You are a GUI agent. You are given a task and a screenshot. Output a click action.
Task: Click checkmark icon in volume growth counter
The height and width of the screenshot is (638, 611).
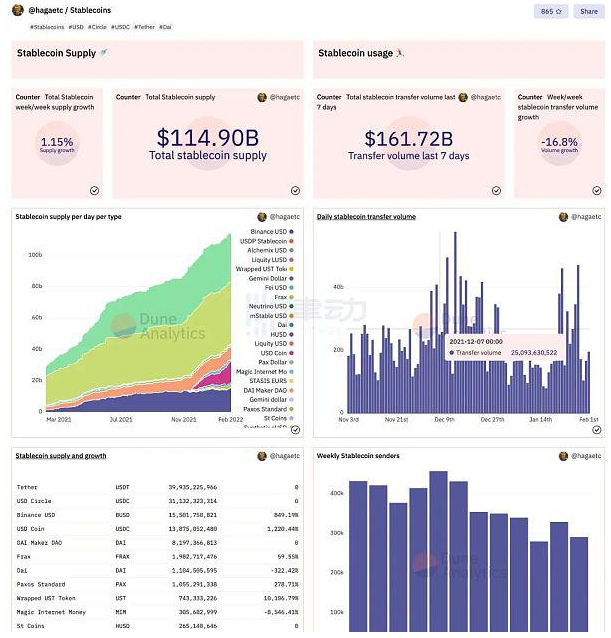pos(597,190)
